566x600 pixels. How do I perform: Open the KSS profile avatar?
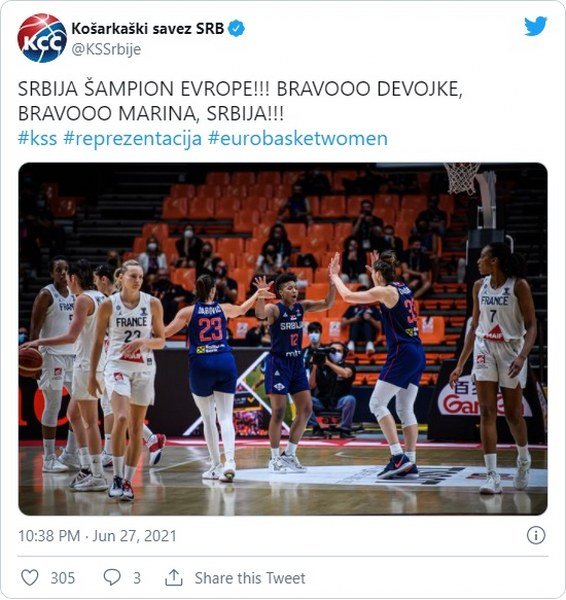click(42, 38)
